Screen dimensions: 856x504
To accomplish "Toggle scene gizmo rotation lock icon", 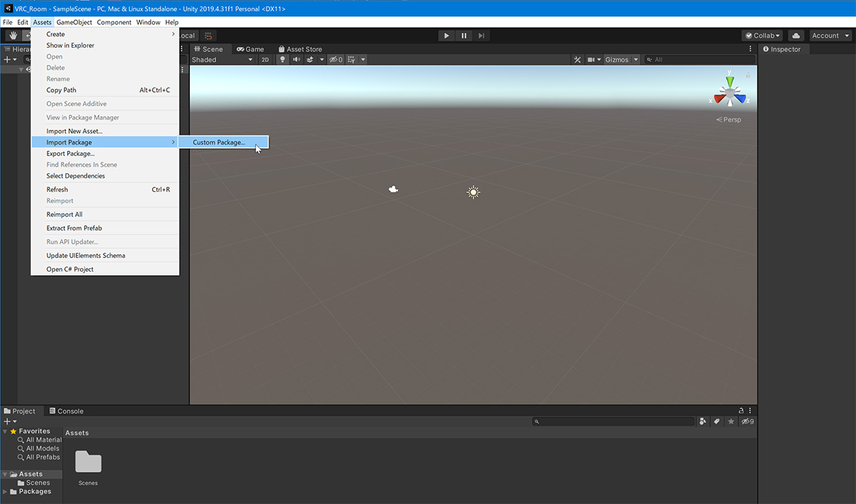I will 748,74.
